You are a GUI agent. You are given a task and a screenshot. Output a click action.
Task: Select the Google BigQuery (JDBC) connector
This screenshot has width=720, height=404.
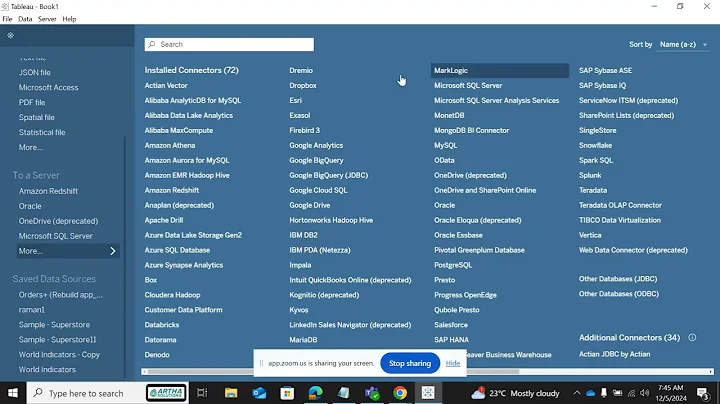point(328,175)
